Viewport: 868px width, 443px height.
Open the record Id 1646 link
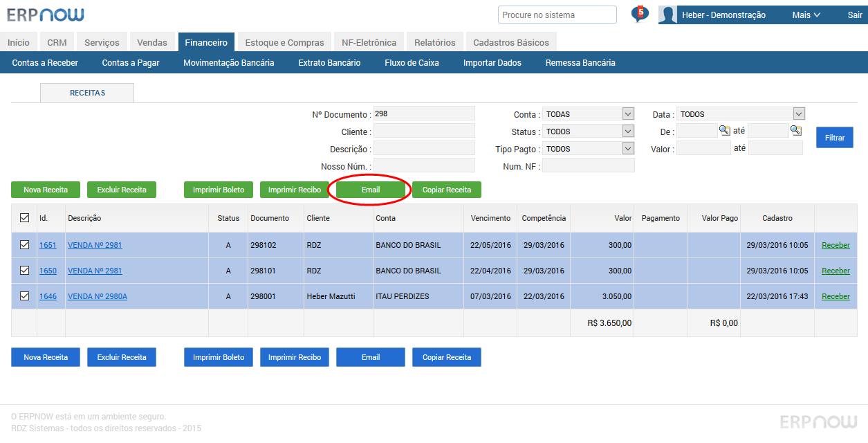[x=48, y=296]
